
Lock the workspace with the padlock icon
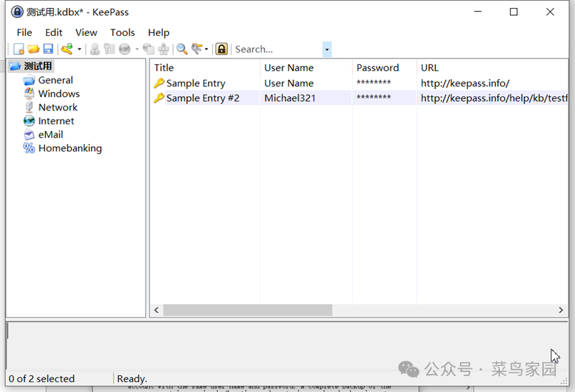[x=221, y=49]
